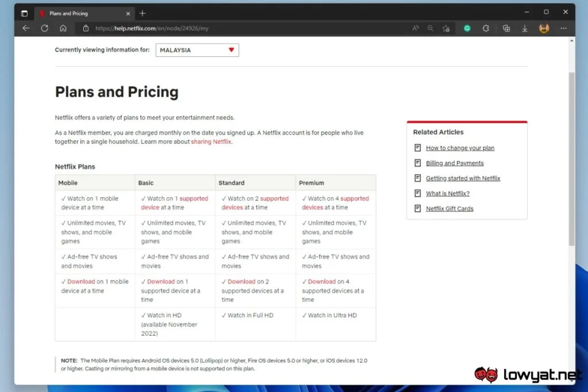Click the Watch in Full HD cell
This screenshot has height=392, width=588.
click(256, 324)
